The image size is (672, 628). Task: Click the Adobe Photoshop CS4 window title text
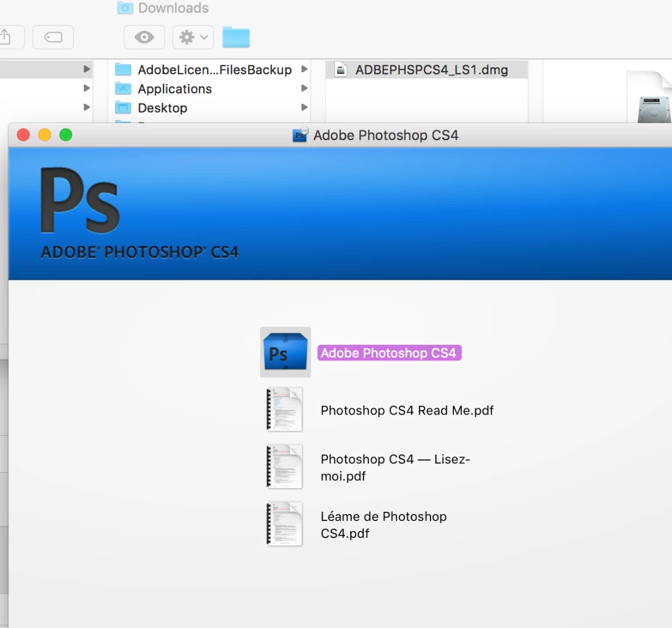[386, 135]
